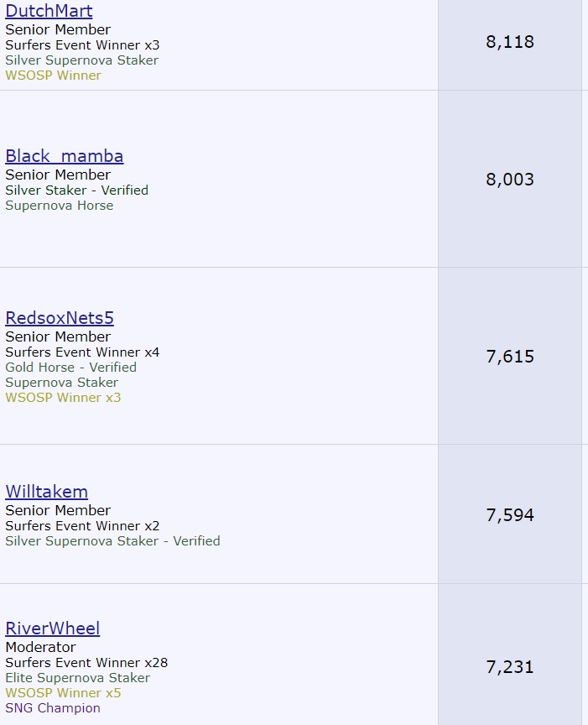Viewport: 588px width, 725px height.
Task: Click the Gold Horse - Verified label
Action: point(70,368)
